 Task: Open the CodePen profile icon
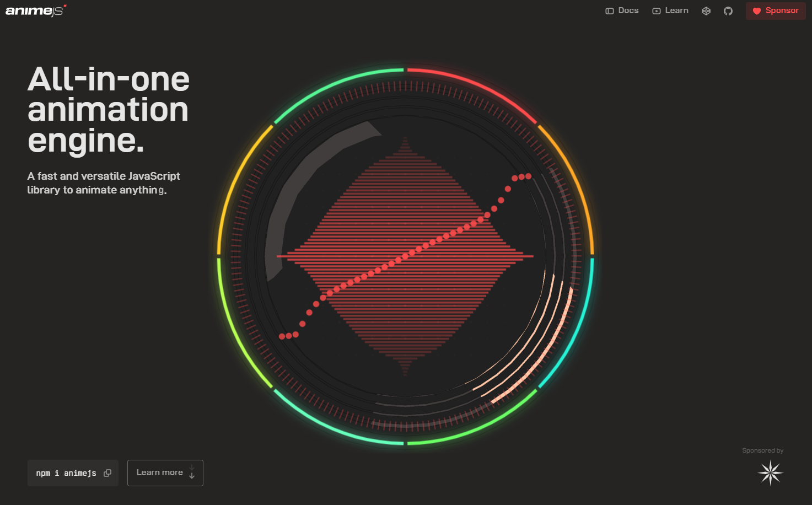[706, 11]
